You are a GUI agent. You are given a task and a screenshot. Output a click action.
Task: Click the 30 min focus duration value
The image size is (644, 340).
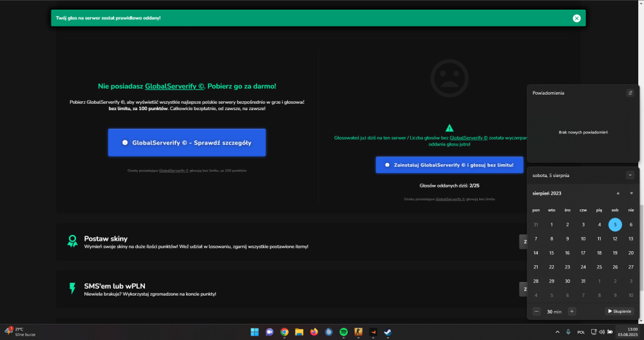coord(554,312)
